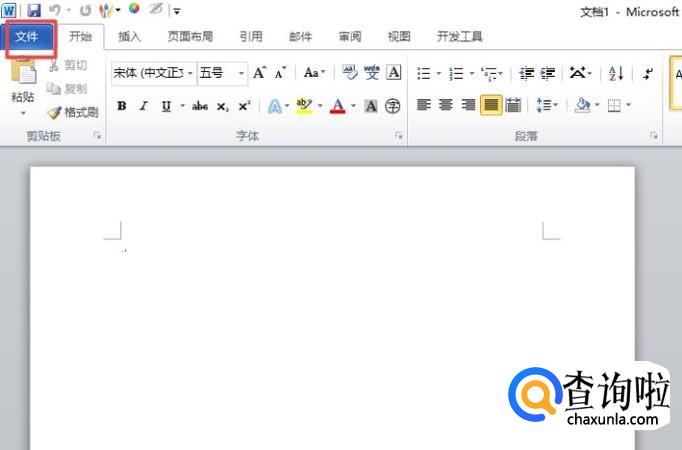Click the 粘贴 paste icon
Image resolution: width=682 pixels, height=450 pixels.
23,72
